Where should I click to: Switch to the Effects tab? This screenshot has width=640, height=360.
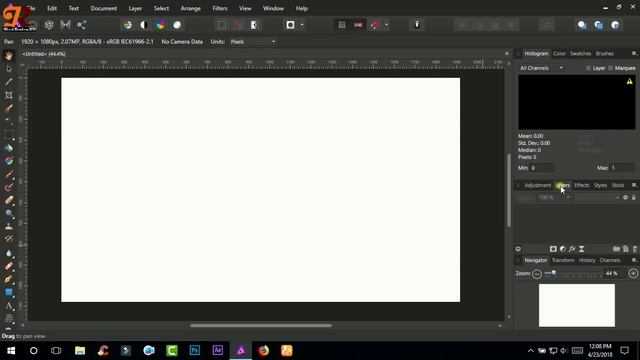[x=582, y=185]
